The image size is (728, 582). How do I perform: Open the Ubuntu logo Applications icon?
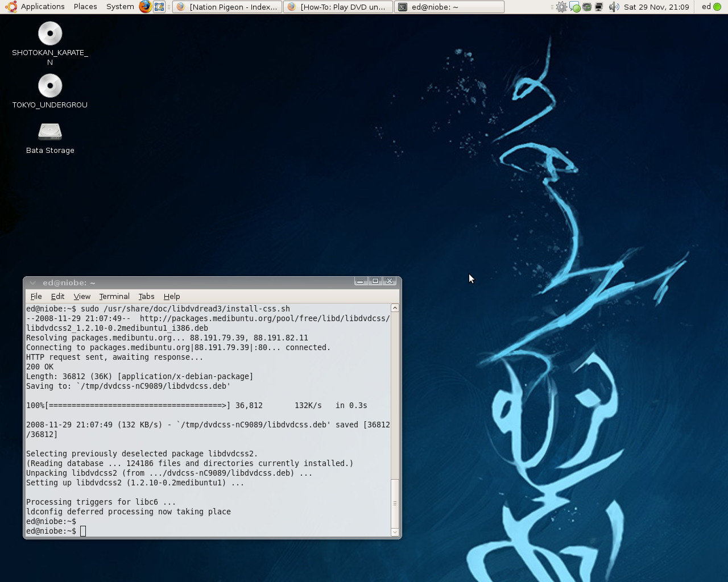point(11,7)
